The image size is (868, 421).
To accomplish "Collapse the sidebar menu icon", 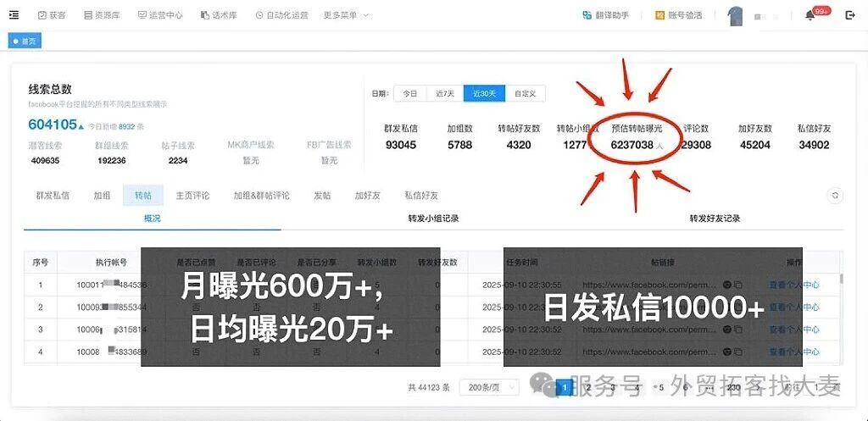I will (x=14, y=15).
